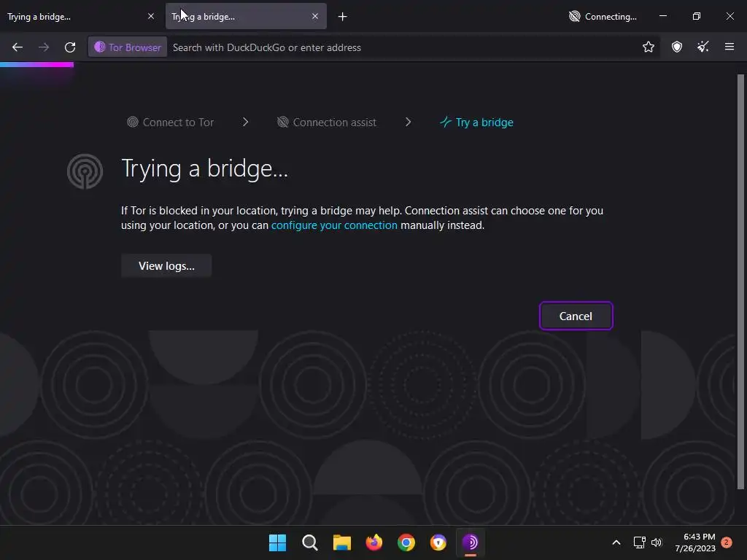Viewport: 747px width, 560px height.
Task: Open the clock showing 6:43 PM
Action: click(695, 542)
